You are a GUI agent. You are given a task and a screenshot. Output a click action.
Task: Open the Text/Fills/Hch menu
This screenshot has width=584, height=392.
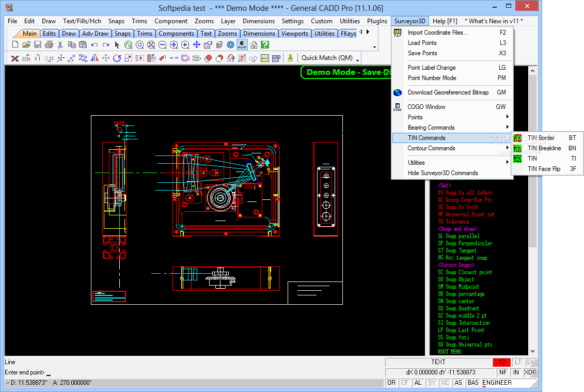(82, 21)
